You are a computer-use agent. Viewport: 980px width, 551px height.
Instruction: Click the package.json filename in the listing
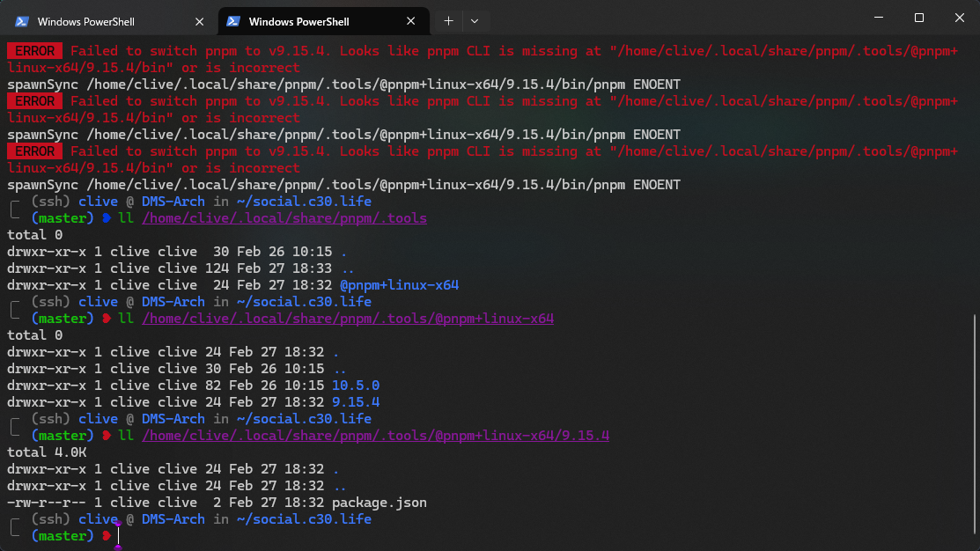(379, 503)
